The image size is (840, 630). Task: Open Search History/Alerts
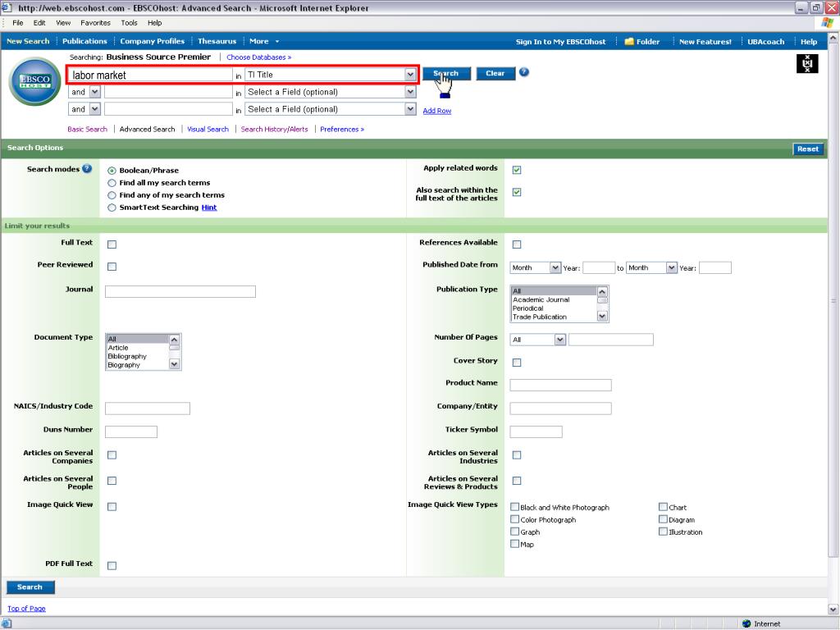click(274, 129)
